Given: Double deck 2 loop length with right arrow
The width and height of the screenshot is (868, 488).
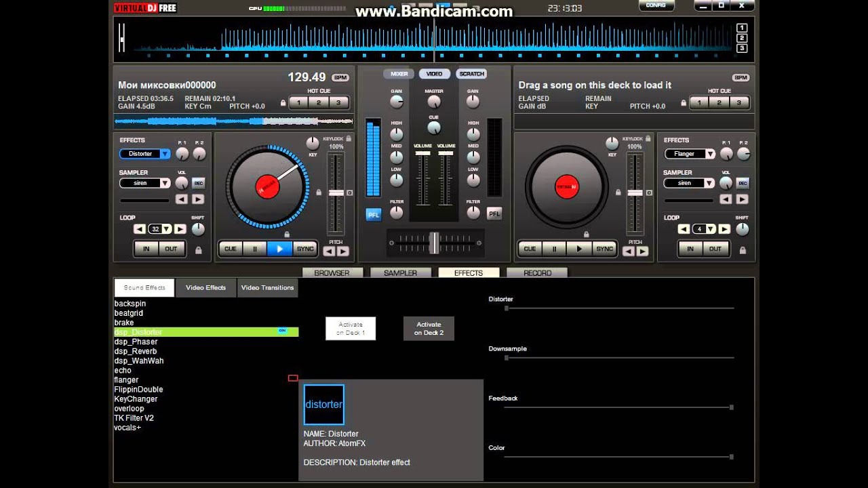Looking at the screenshot, I should [x=724, y=229].
